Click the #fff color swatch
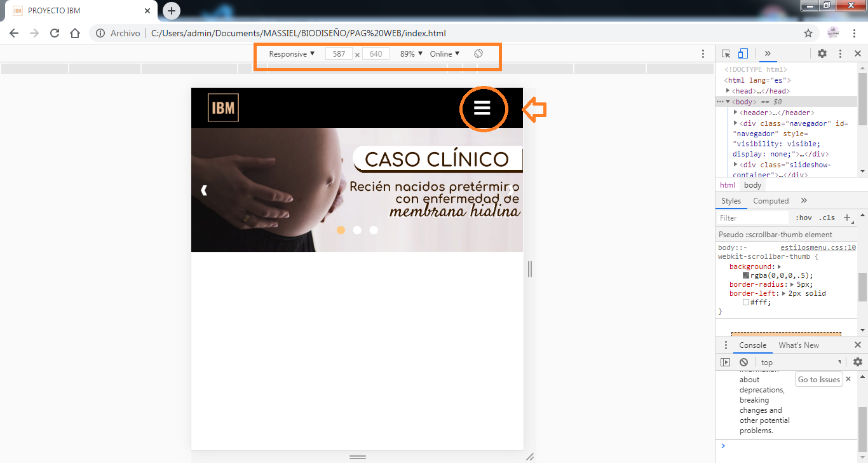The image size is (868, 463). [746, 302]
